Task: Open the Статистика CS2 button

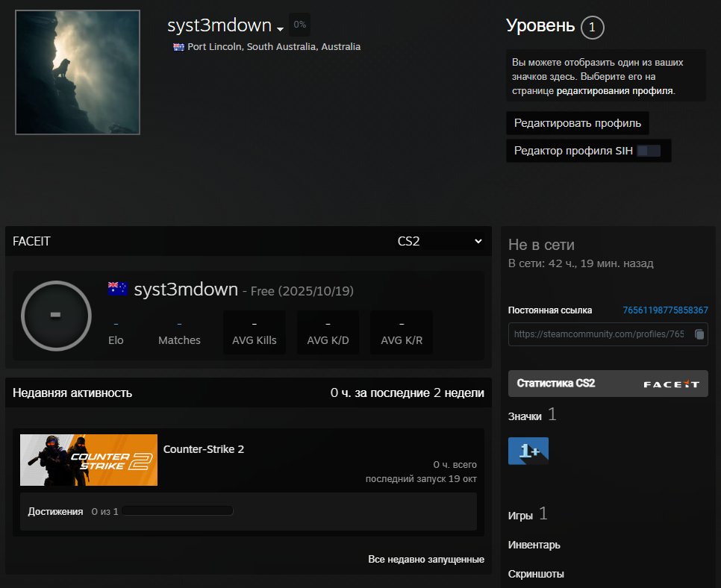Action: [556, 384]
